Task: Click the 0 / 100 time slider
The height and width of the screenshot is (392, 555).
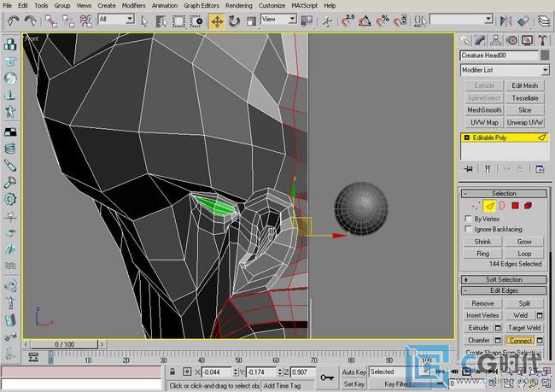Action: (64, 344)
